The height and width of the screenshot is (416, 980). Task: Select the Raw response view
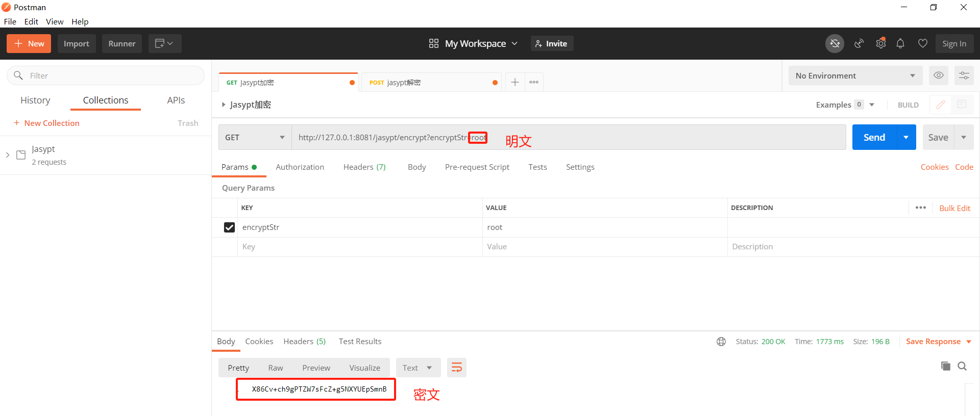[x=276, y=368]
